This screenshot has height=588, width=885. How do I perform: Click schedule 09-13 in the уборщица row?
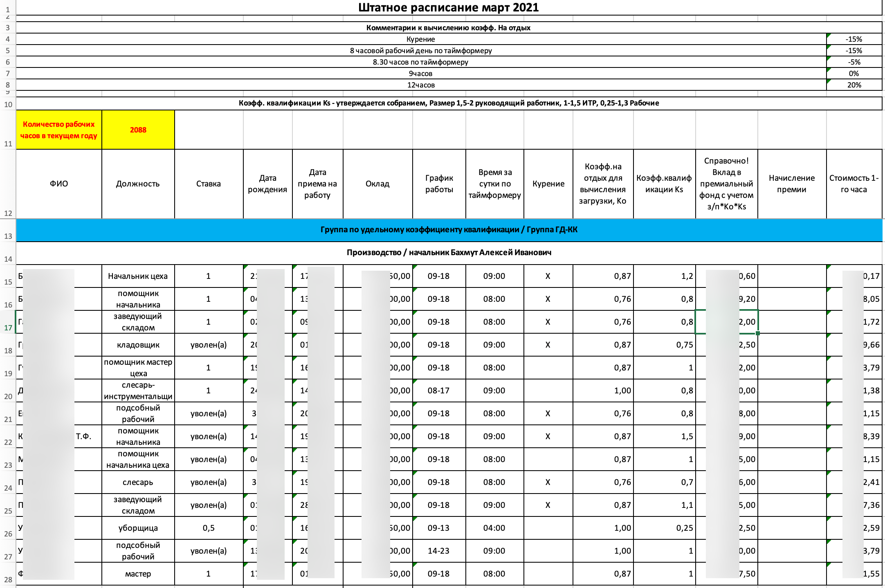pyautogui.click(x=439, y=528)
